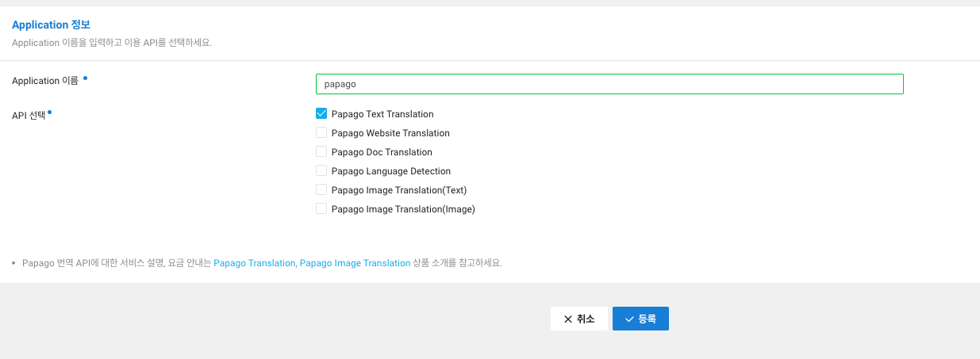Image resolution: width=980 pixels, height=359 pixels.
Task: Click the API 선택 label
Action: pyautogui.click(x=29, y=116)
